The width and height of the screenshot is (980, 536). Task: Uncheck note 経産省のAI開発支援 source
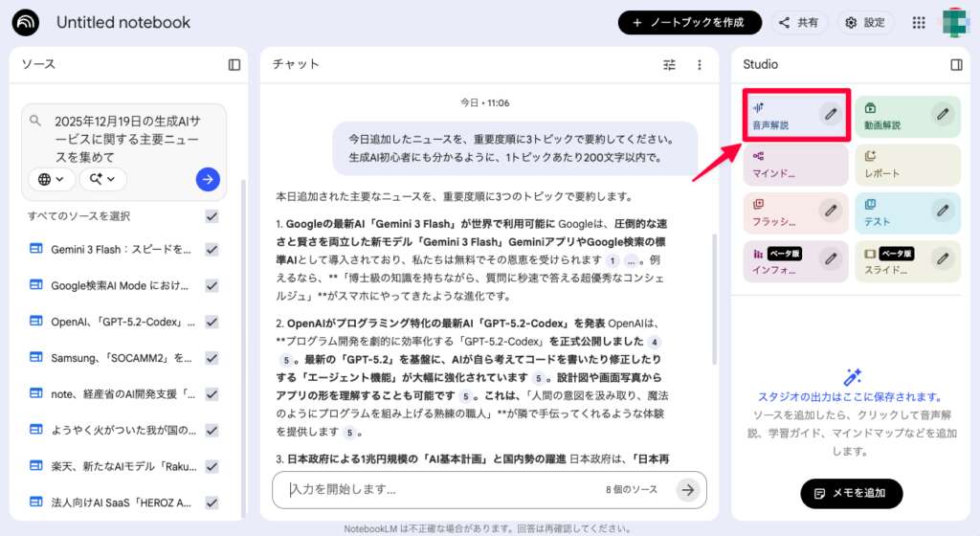(212, 394)
